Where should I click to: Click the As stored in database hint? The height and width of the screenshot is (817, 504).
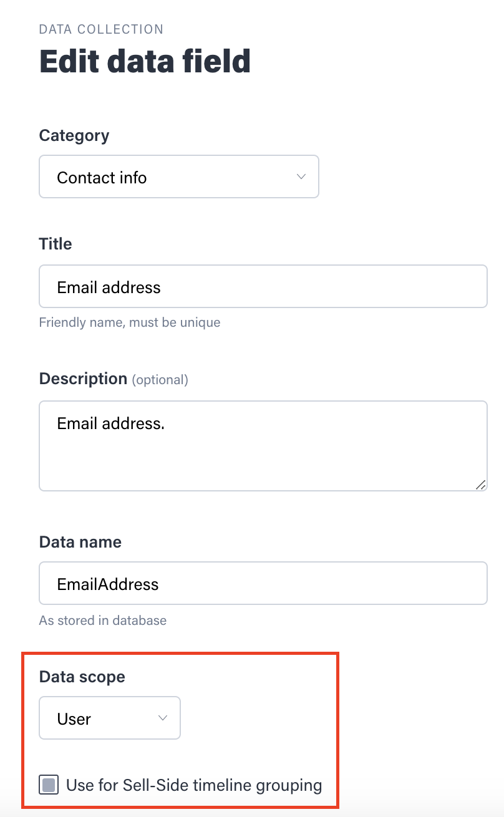coord(103,621)
